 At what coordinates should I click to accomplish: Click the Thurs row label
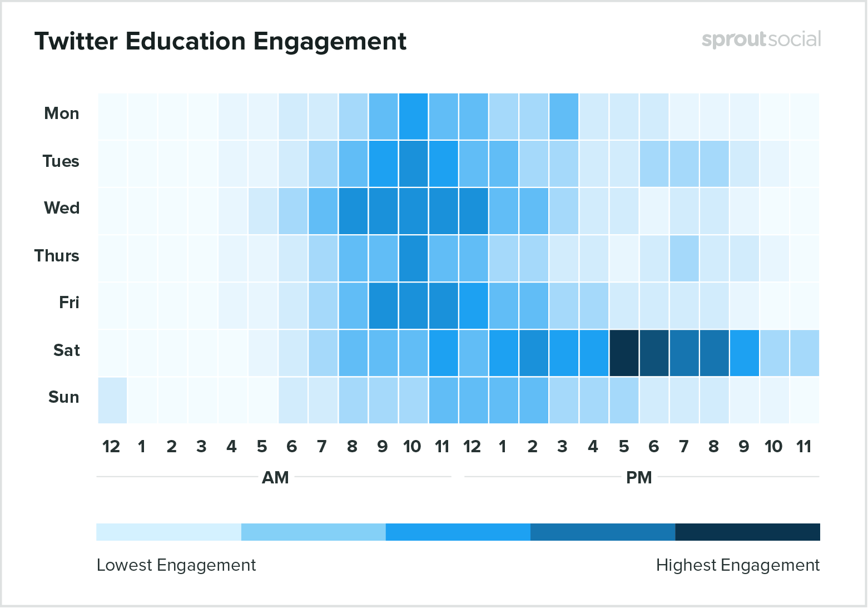tap(57, 256)
